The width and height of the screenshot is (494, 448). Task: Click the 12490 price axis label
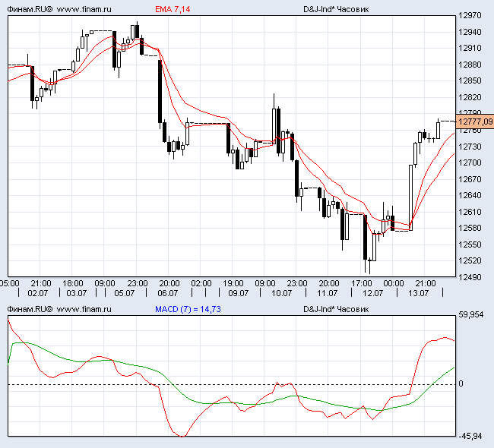[x=470, y=277]
